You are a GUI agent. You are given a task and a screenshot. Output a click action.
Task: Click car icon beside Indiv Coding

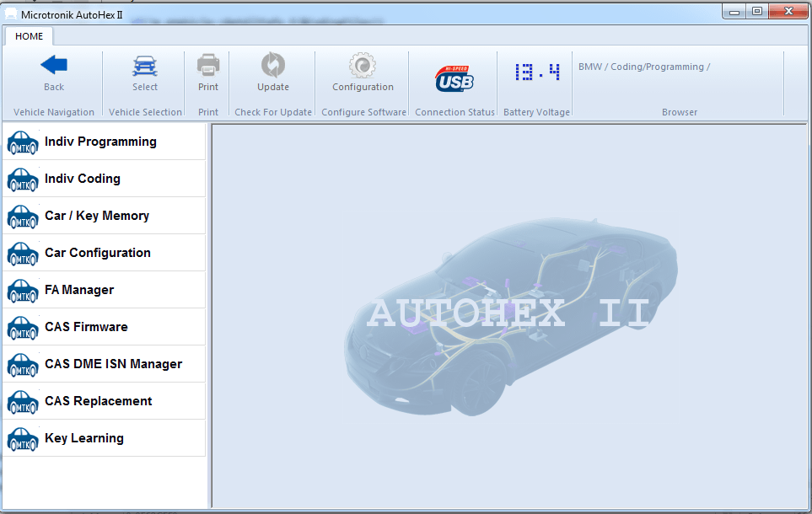23,179
